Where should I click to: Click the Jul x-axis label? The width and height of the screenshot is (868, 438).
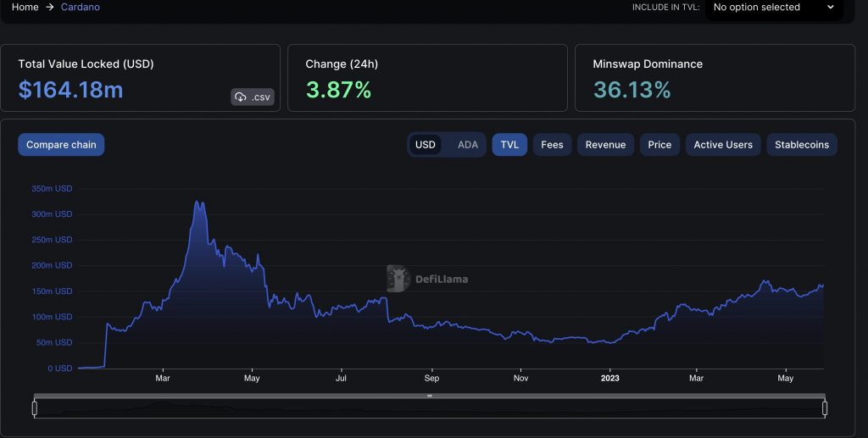341,378
